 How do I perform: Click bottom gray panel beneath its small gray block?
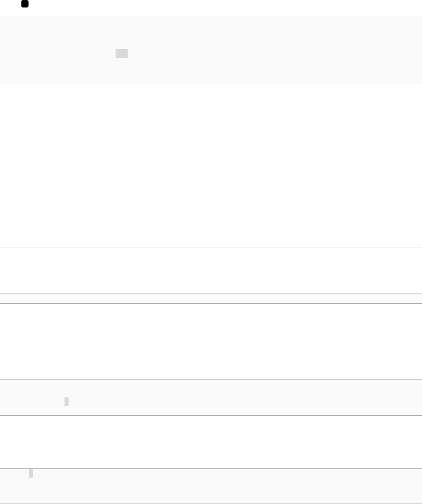click(x=31, y=491)
